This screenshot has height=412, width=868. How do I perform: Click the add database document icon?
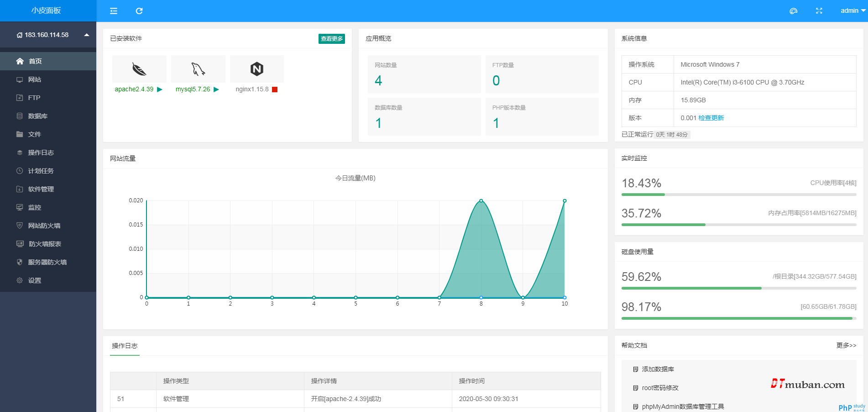(x=635, y=370)
